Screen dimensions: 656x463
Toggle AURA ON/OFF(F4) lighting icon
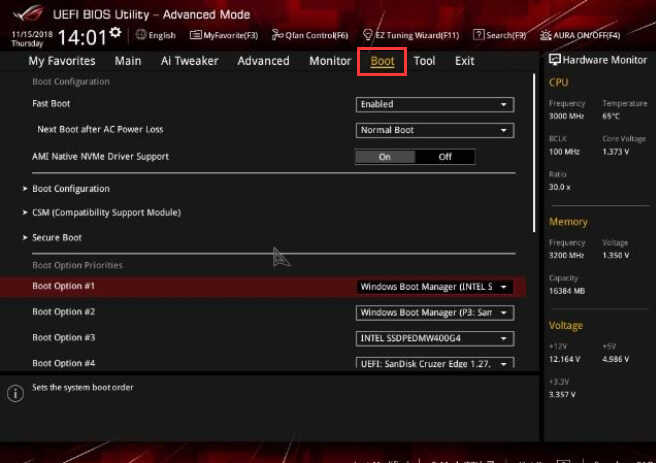545,35
